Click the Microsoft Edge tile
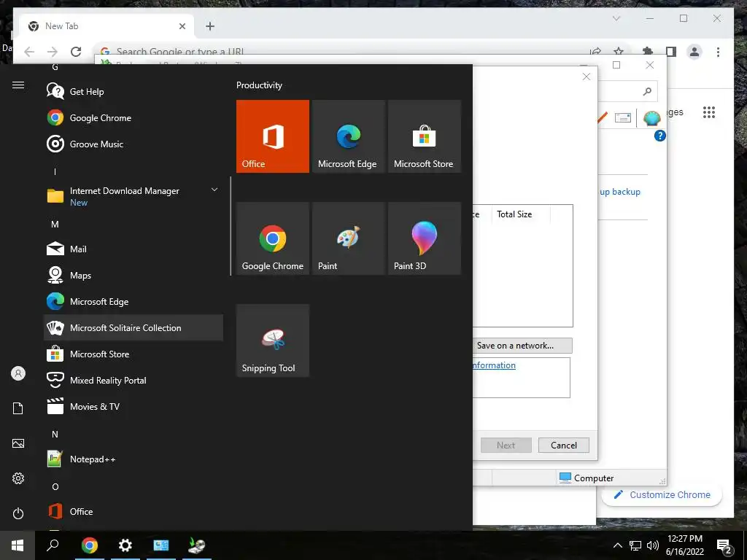 [x=348, y=136]
